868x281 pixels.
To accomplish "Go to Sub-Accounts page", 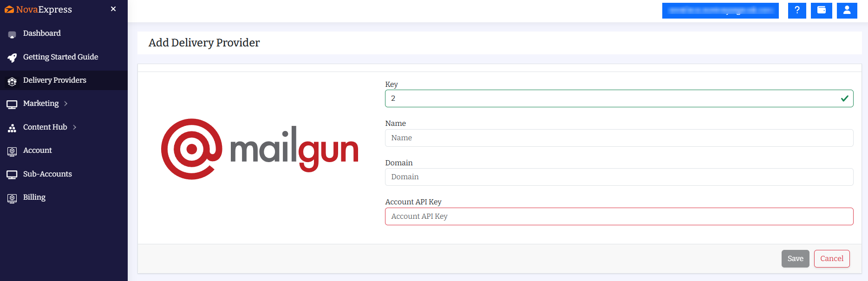I will click(x=47, y=174).
